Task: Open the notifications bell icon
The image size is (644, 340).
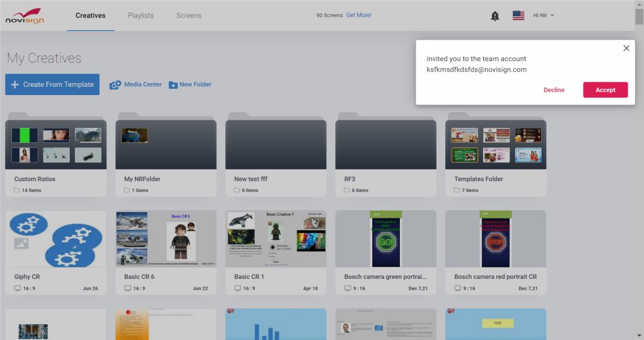Action: click(495, 16)
